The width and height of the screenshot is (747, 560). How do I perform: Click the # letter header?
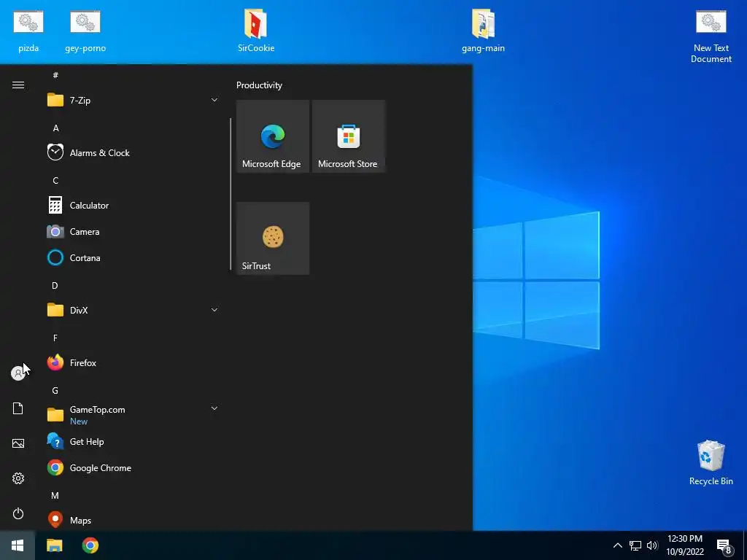pos(55,75)
